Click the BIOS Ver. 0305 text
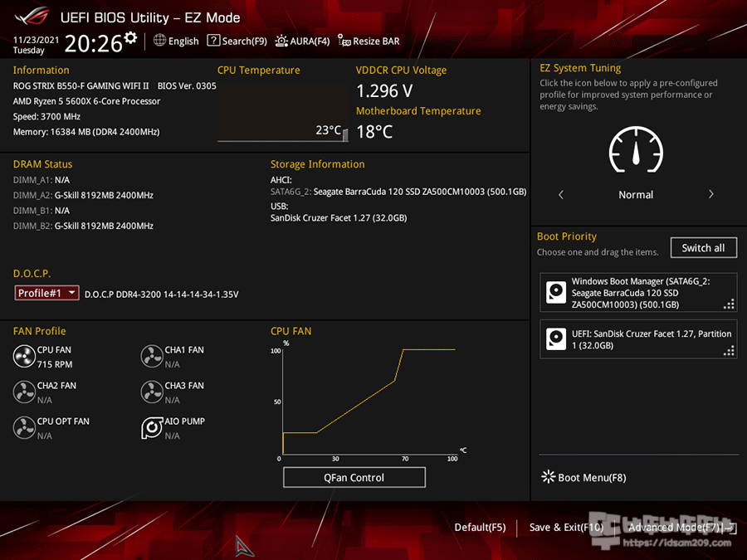This screenshot has height=560, width=747. tap(187, 85)
